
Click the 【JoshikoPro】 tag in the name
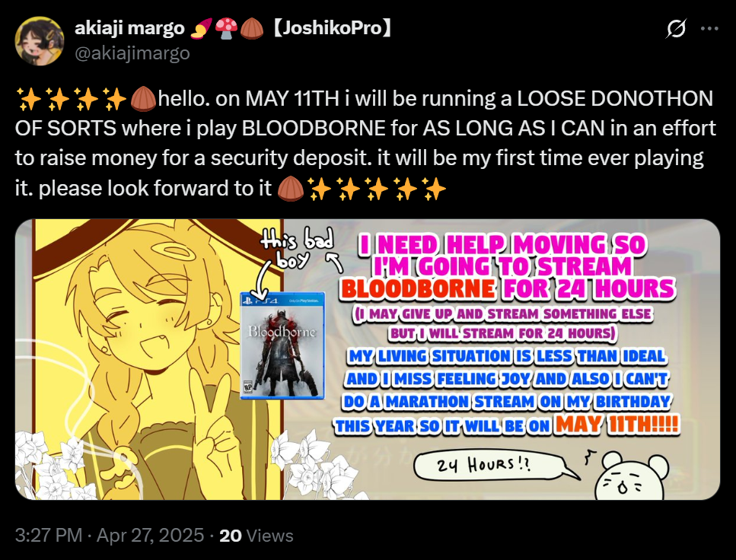pos(331,28)
